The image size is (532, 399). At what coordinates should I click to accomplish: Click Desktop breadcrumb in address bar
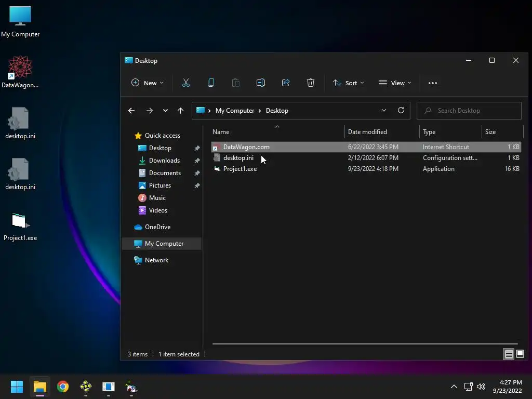pos(277,111)
